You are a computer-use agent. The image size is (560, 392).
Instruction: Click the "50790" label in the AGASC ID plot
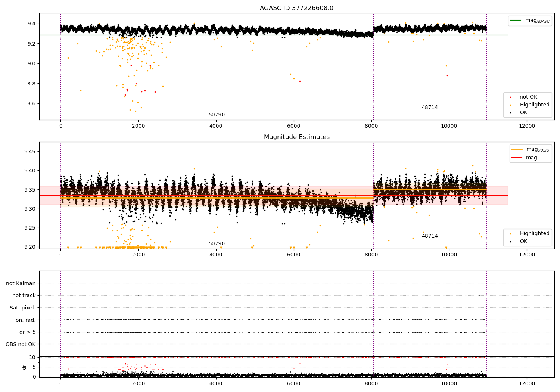tap(217, 115)
